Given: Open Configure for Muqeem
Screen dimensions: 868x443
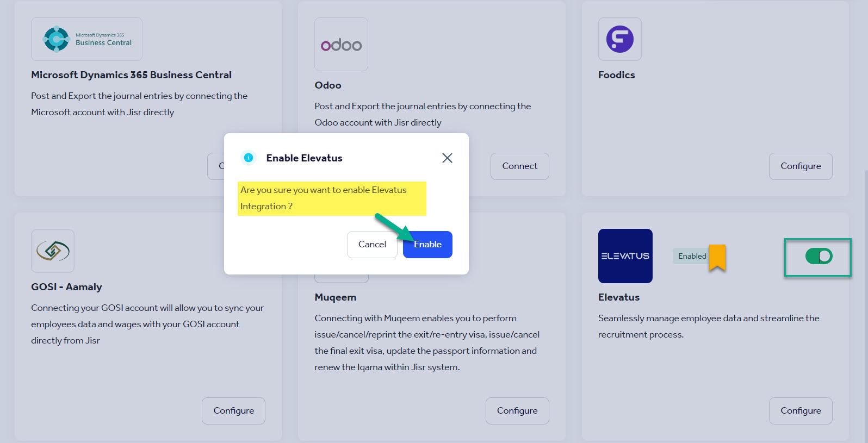Looking at the screenshot, I should tap(517, 411).
